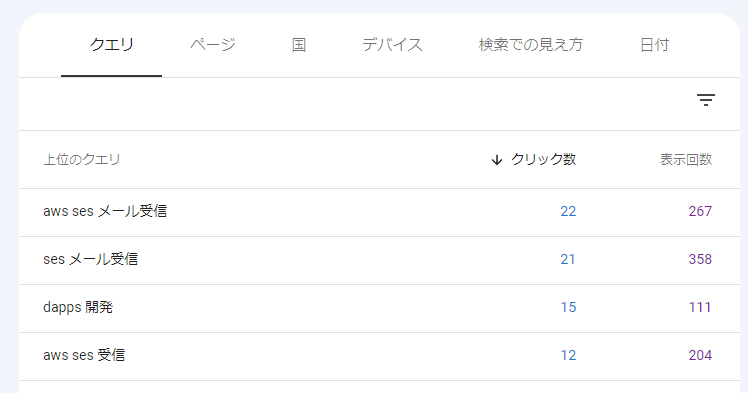Click the 267 impressions value
Viewport: 748px width, 393px height.
pos(700,211)
